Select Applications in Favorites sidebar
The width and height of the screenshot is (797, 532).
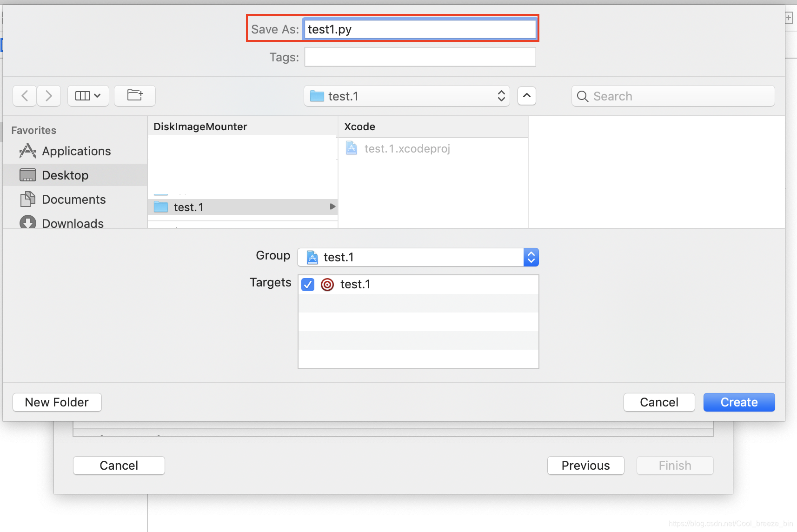(x=75, y=151)
